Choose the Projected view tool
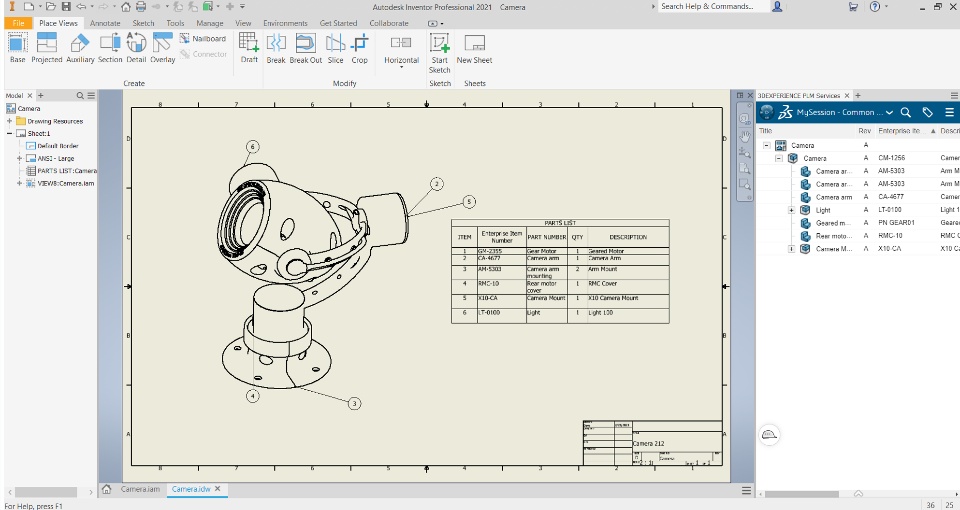The width and height of the screenshot is (960, 510). click(x=47, y=48)
